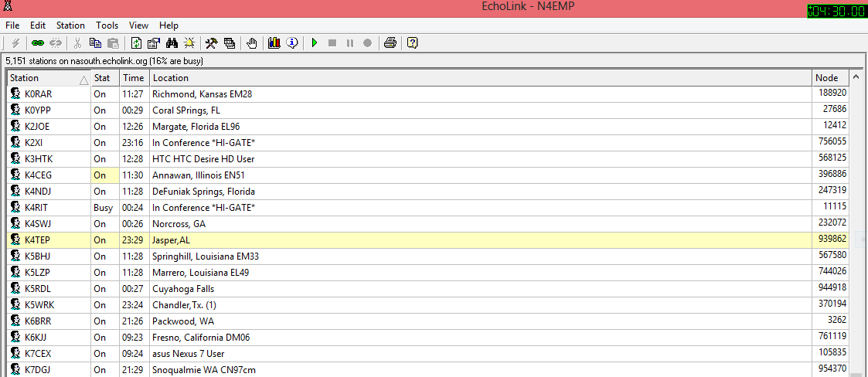The image size is (868, 377).
Task: Open Setup with the crossed hammers icon
Action: tap(212, 42)
